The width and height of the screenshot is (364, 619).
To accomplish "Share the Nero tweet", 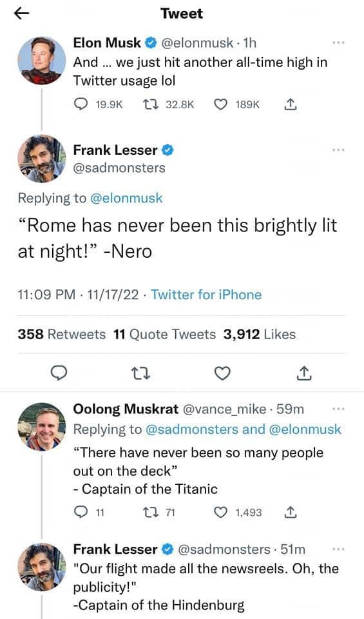I will click(304, 373).
